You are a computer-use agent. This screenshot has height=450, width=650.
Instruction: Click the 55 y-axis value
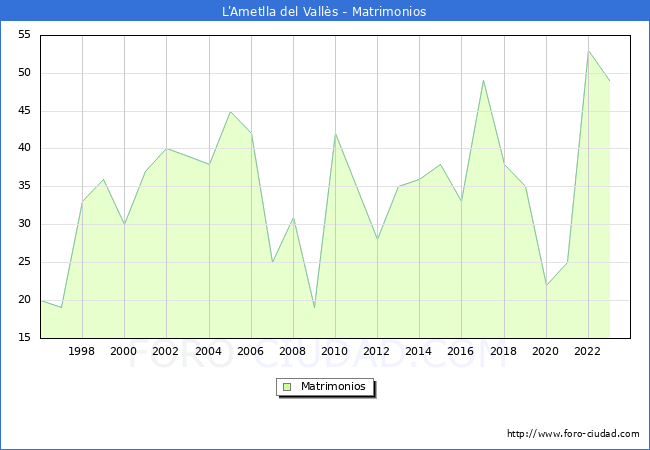point(25,35)
